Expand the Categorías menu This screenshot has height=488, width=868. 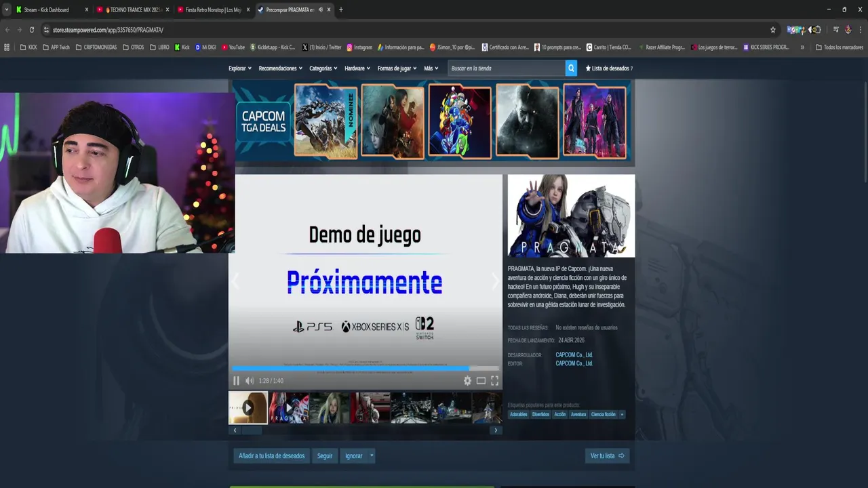click(x=323, y=68)
